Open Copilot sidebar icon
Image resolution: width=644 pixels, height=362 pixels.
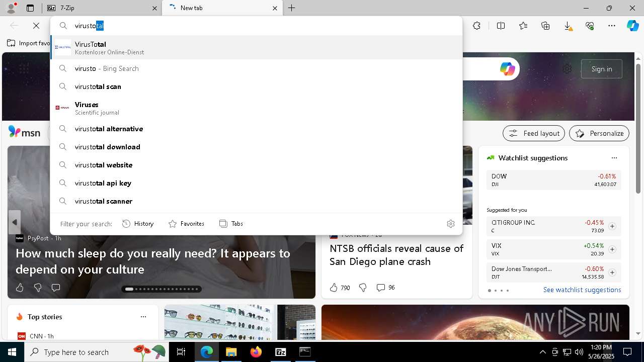click(x=632, y=26)
